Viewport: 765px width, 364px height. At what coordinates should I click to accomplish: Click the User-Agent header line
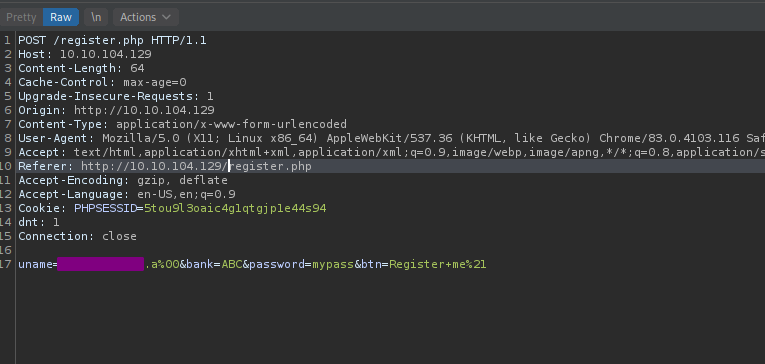pyautogui.click(x=391, y=138)
